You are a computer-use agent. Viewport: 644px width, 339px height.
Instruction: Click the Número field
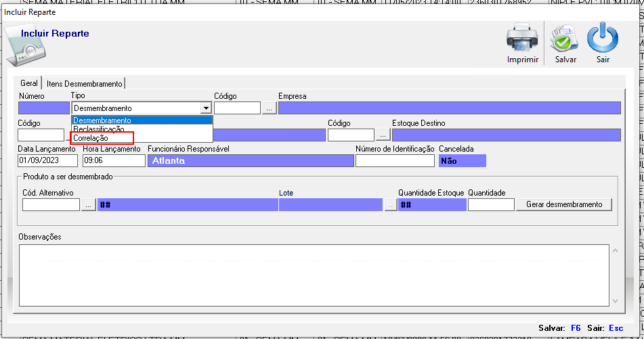pyautogui.click(x=44, y=108)
